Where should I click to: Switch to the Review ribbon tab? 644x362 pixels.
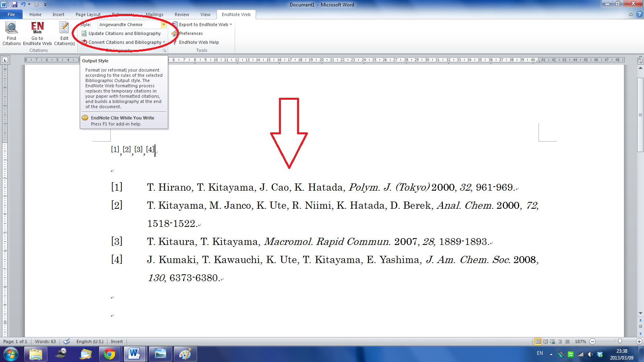point(182,14)
